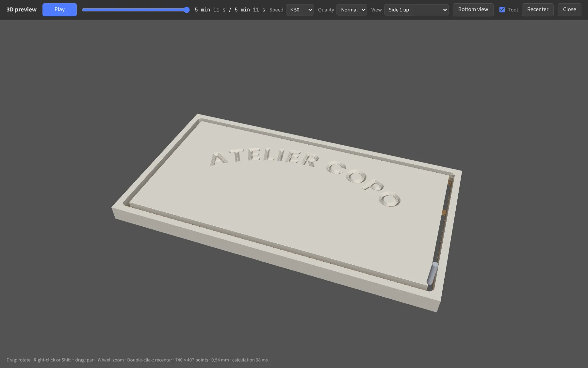Close the 3D preview
Screen dimensions: 588x368
point(569,10)
